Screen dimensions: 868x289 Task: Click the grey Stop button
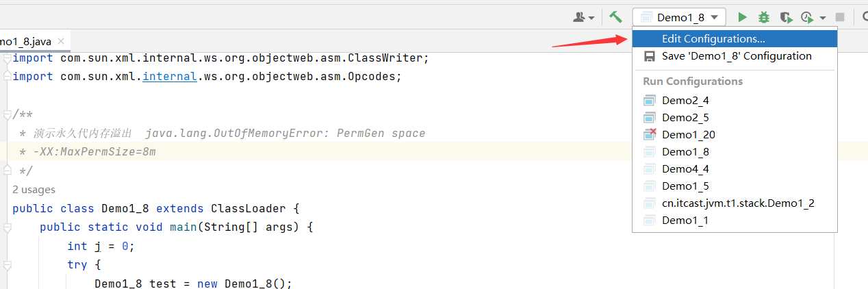pyautogui.click(x=840, y=17)
